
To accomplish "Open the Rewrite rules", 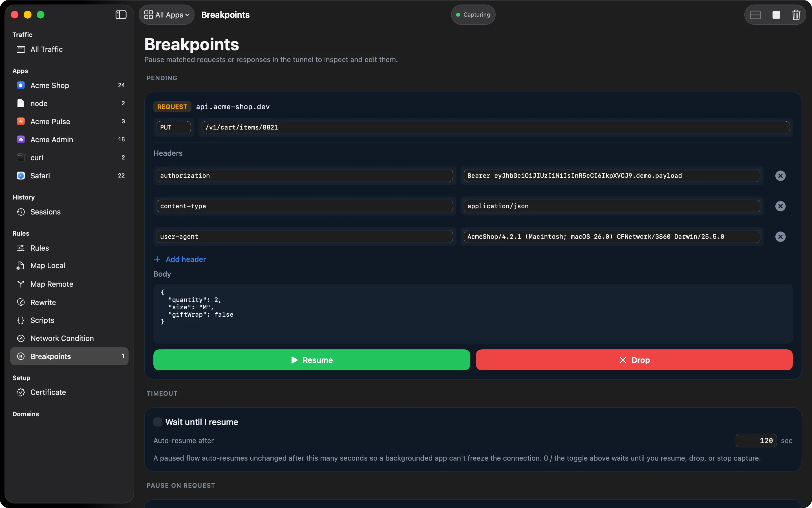I will coord(69,302).
